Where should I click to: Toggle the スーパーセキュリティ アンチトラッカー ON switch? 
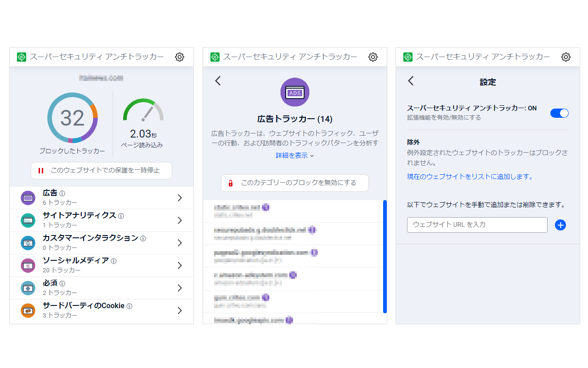tap(560, 113)
